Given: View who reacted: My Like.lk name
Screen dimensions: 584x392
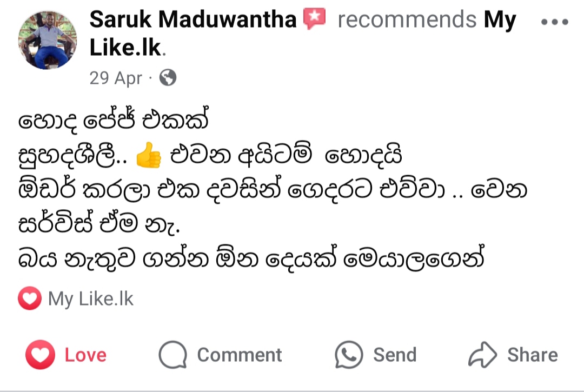Looking at the screenshot, I should 91,299.
